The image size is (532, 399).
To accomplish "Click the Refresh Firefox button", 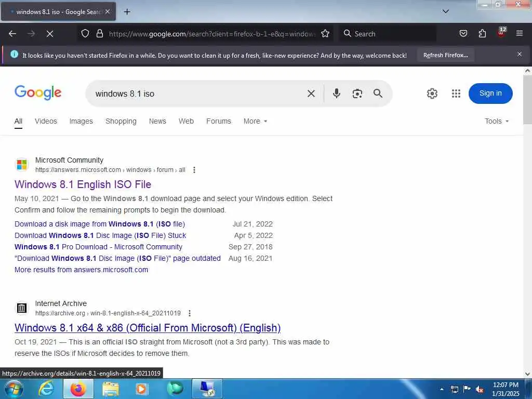I will pos(445,55).
